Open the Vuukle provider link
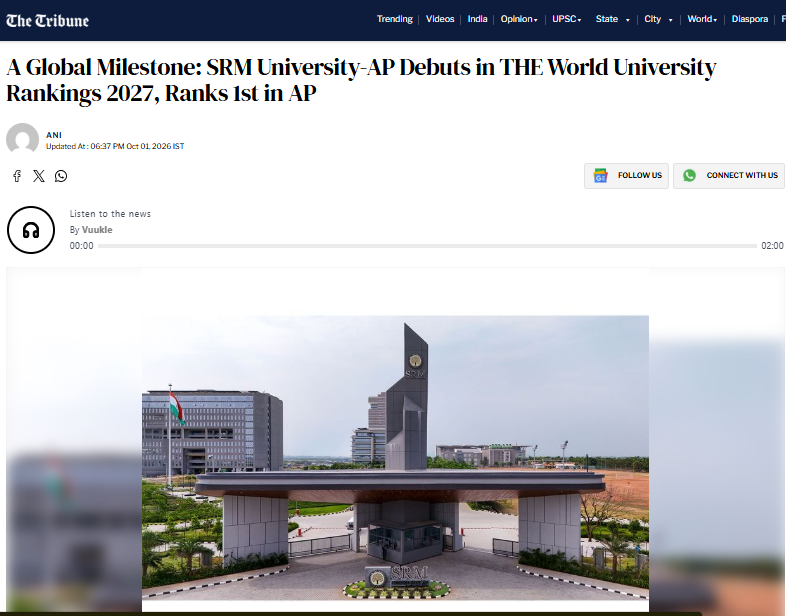The image size is (786, 616). 97,230
